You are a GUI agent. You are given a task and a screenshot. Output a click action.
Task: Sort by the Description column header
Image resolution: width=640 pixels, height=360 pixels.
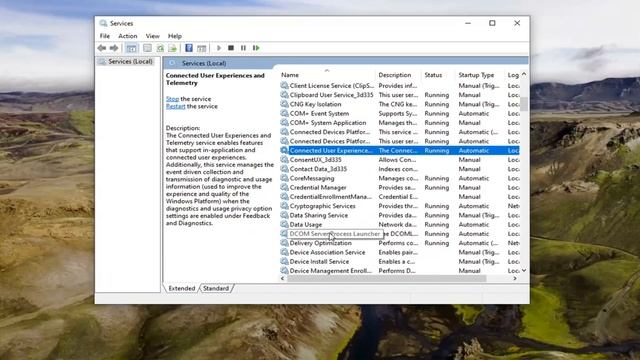[x=398, y=75]
